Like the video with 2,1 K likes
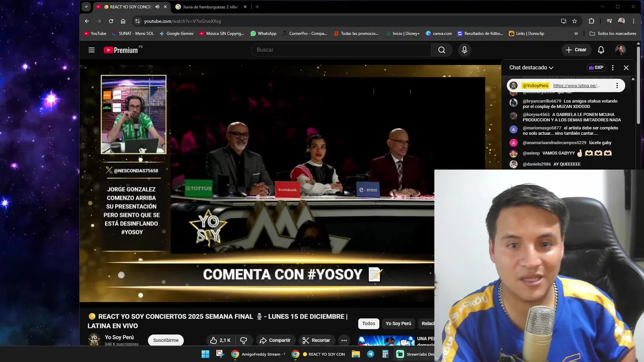This screenshot has height=362, width=644. click(220, 340)
